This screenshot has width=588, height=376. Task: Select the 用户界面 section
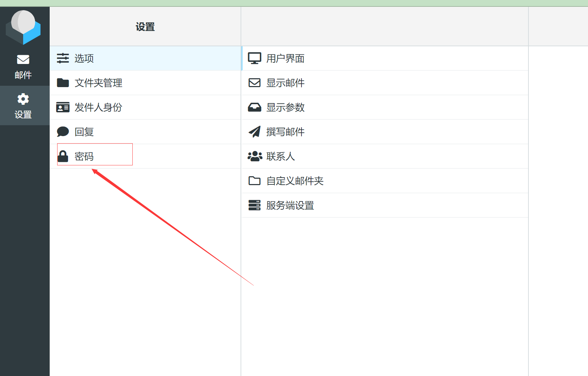[x=285, y=58]
